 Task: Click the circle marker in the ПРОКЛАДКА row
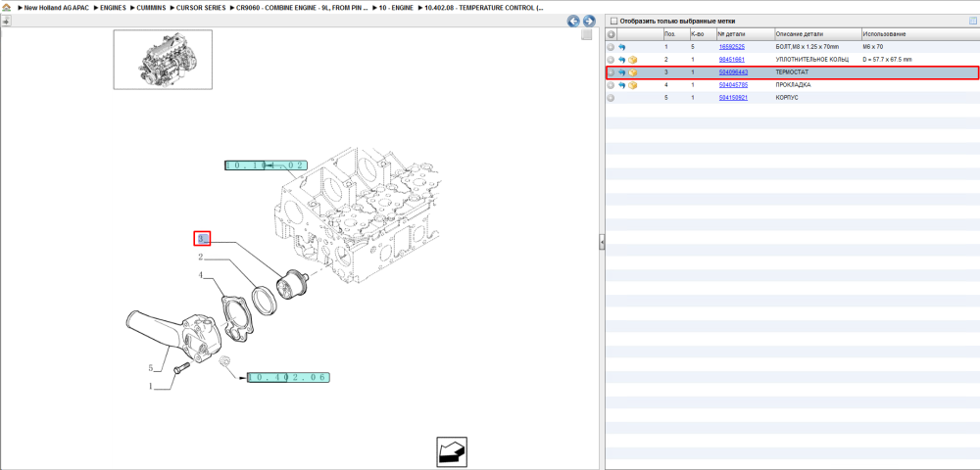[611, 85]
